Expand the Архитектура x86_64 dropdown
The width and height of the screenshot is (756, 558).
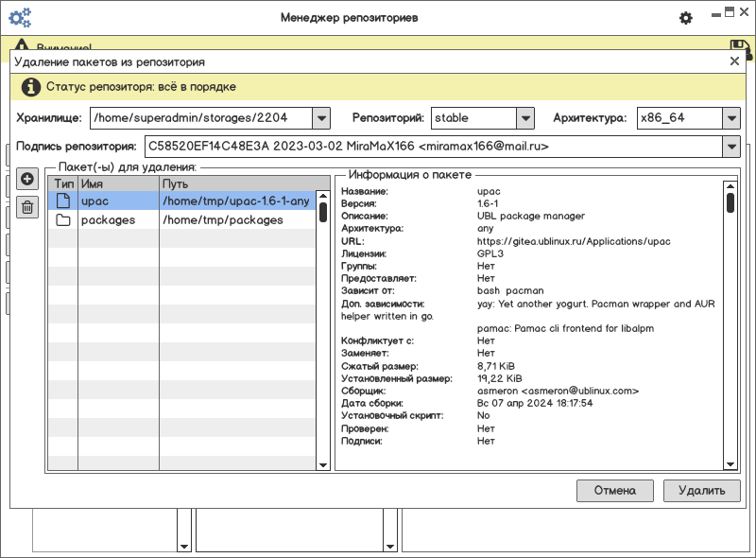[x=730, y=118]
